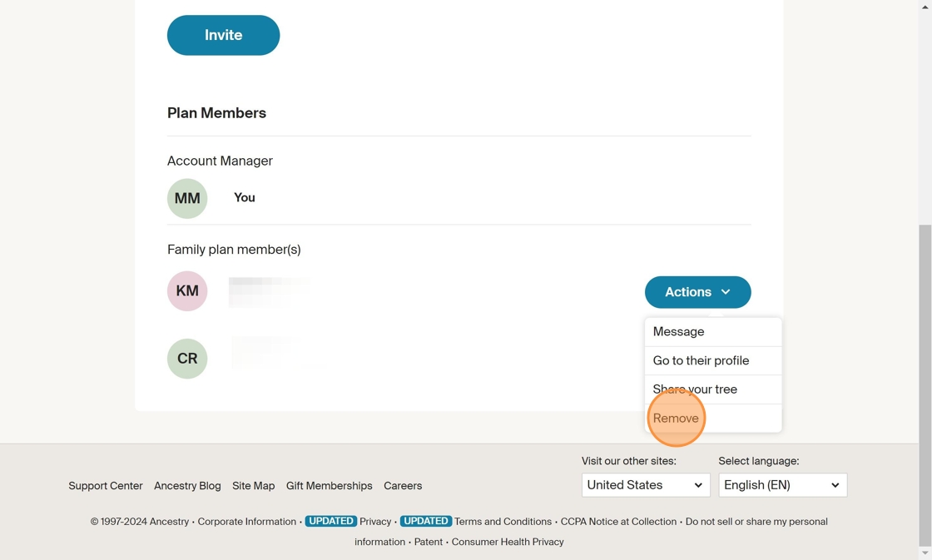Go to Gift Memberships page
This screenshot has height=560, width=932.
point(329,486)
